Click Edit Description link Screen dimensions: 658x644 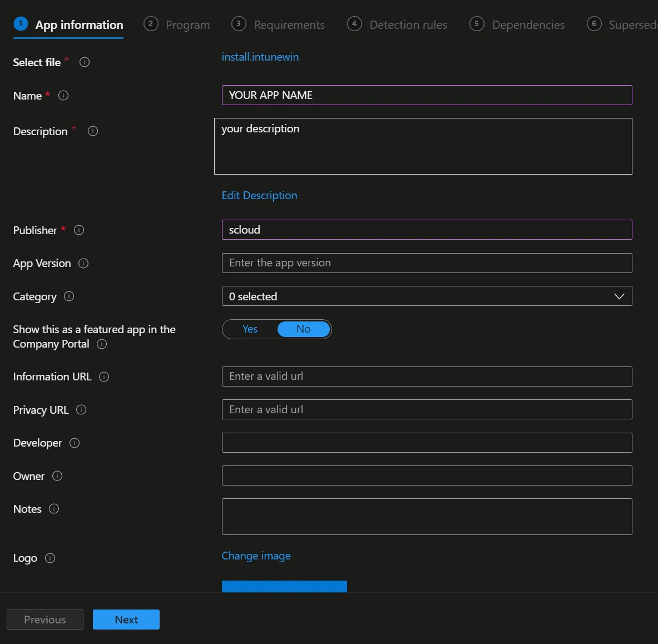[259, 196]
